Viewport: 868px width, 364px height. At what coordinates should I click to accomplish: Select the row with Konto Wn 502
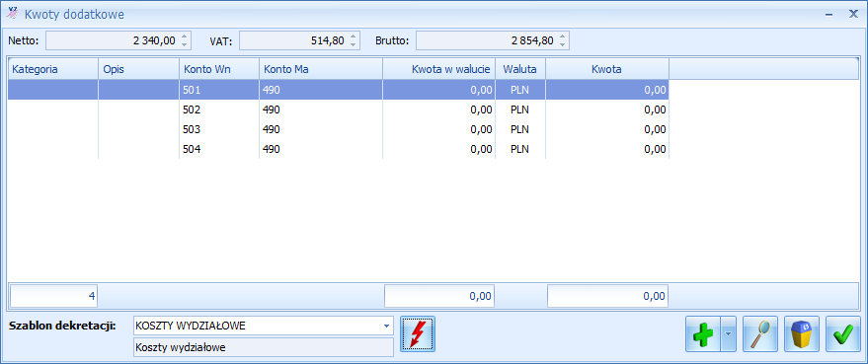point(339,109)
